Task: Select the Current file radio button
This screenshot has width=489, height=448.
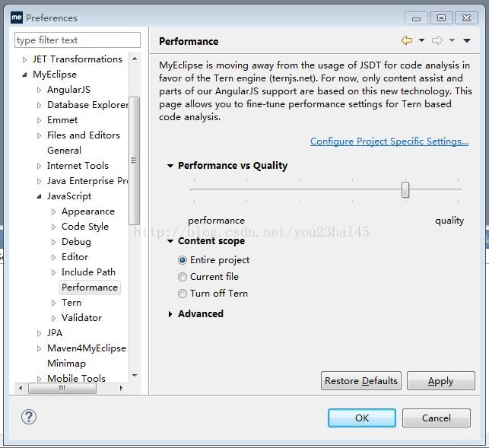Action: coord(183,277)
